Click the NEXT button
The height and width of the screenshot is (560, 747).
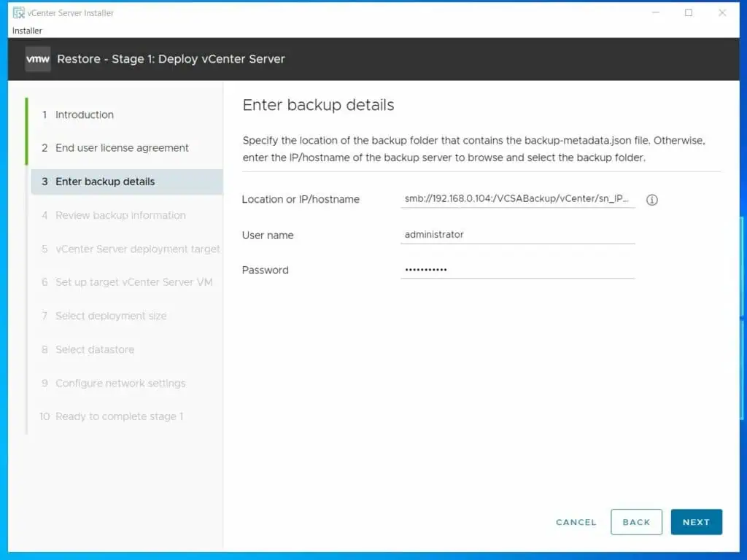tap(696, 522)
